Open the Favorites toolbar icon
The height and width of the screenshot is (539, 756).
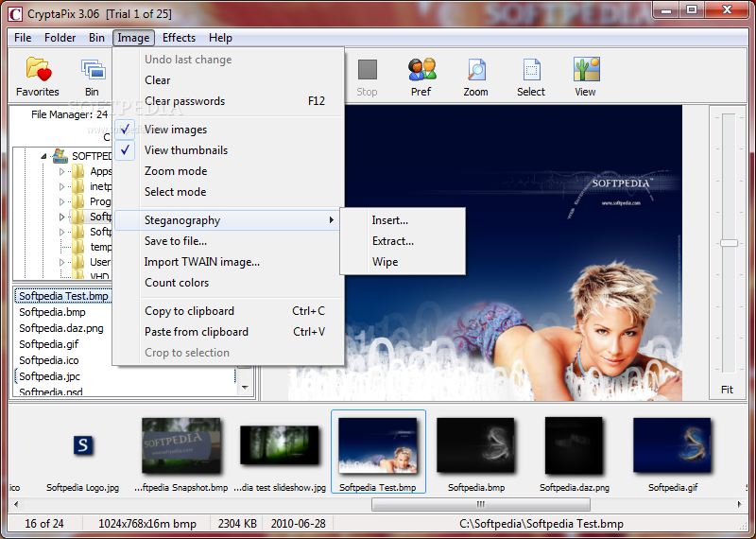[x=38, y=68]
